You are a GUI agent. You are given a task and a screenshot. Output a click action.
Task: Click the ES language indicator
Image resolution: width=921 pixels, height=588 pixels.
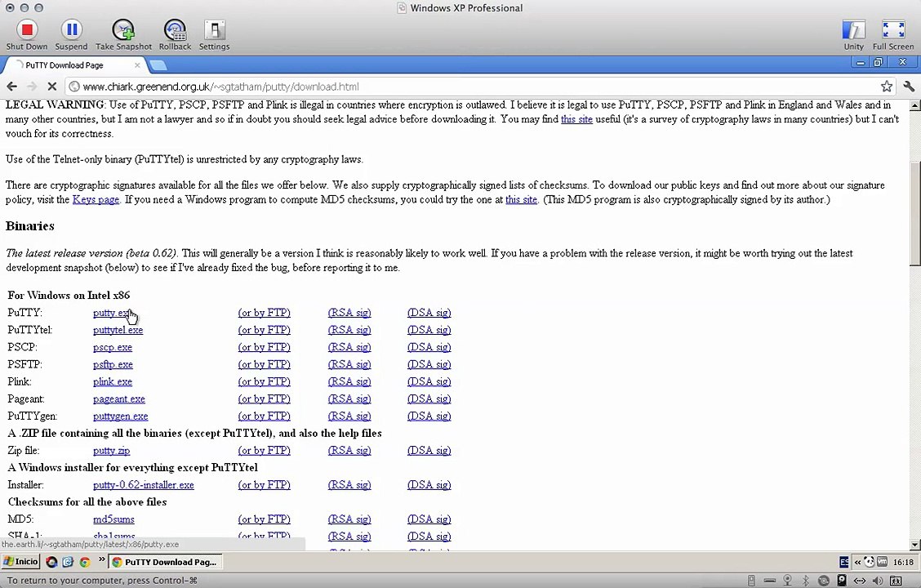(x=844, y=562)
